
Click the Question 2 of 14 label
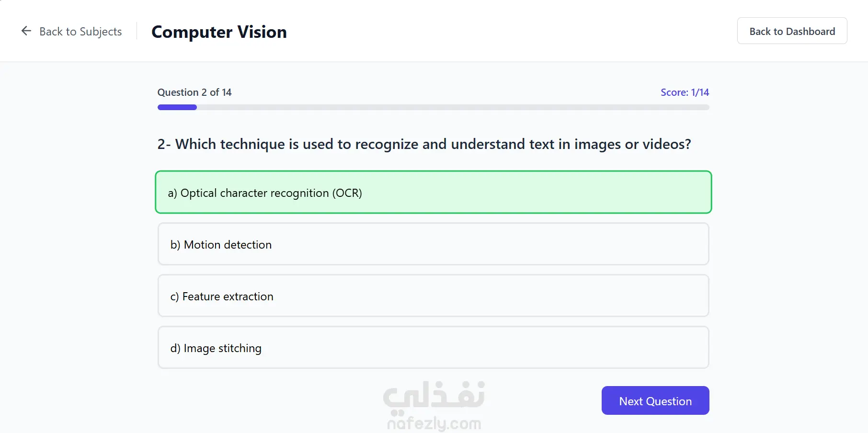pos(194,92)
